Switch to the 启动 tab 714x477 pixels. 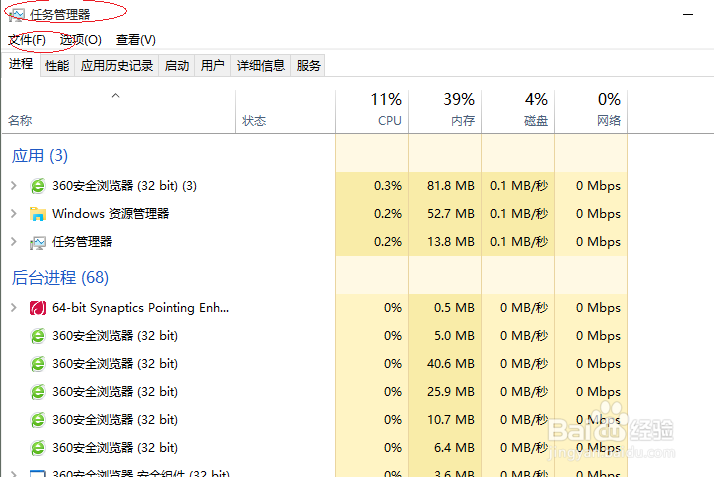(x=177, y=66)
